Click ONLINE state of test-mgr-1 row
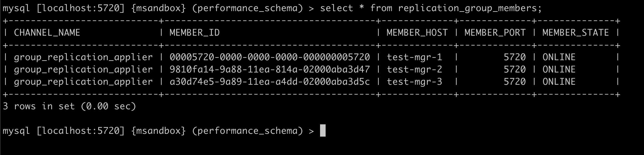The image size is (644, 155). [559, 57]
